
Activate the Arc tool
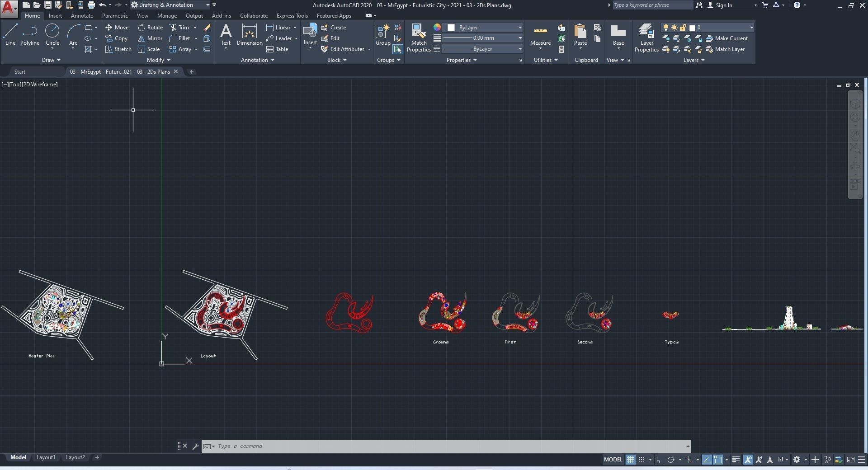point(73,35)
